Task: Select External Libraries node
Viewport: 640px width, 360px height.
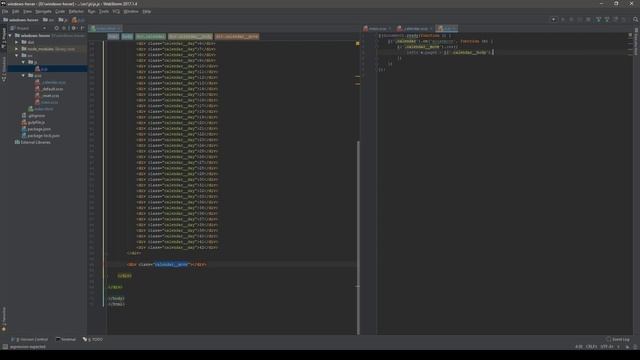Action: [36, 142]
